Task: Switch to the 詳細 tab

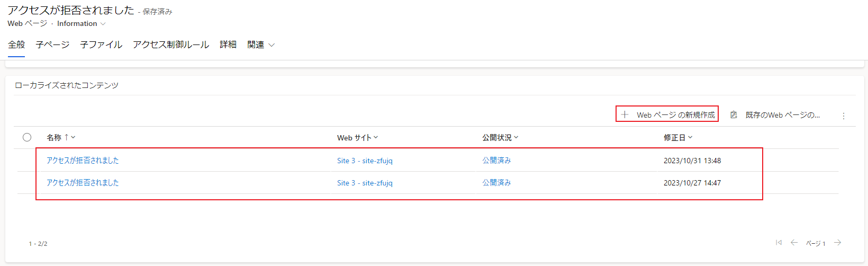Action: click(228, 45)
